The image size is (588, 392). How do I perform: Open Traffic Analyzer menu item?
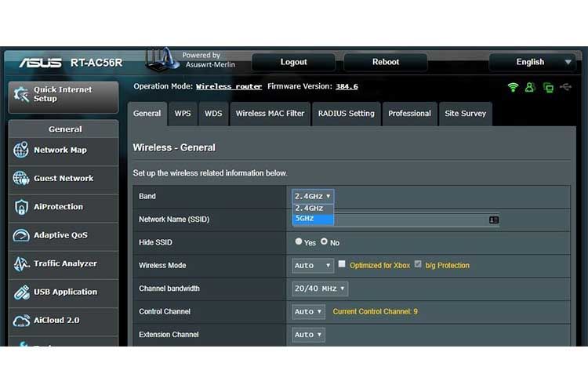[x=64, y=264]
